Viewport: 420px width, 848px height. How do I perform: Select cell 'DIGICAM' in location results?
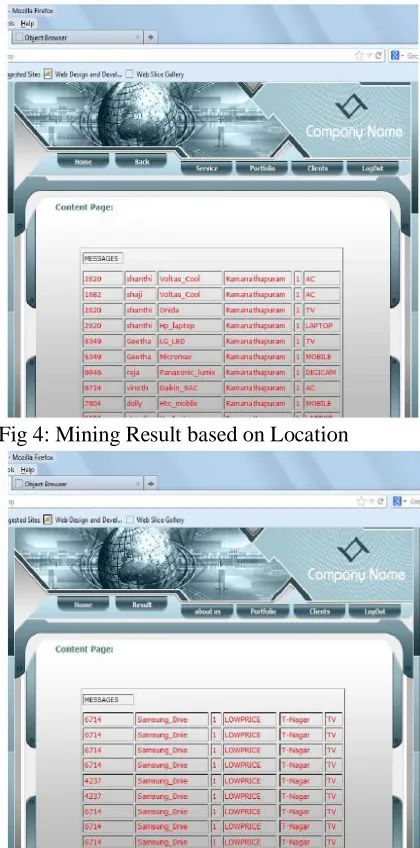pos(322,373)
